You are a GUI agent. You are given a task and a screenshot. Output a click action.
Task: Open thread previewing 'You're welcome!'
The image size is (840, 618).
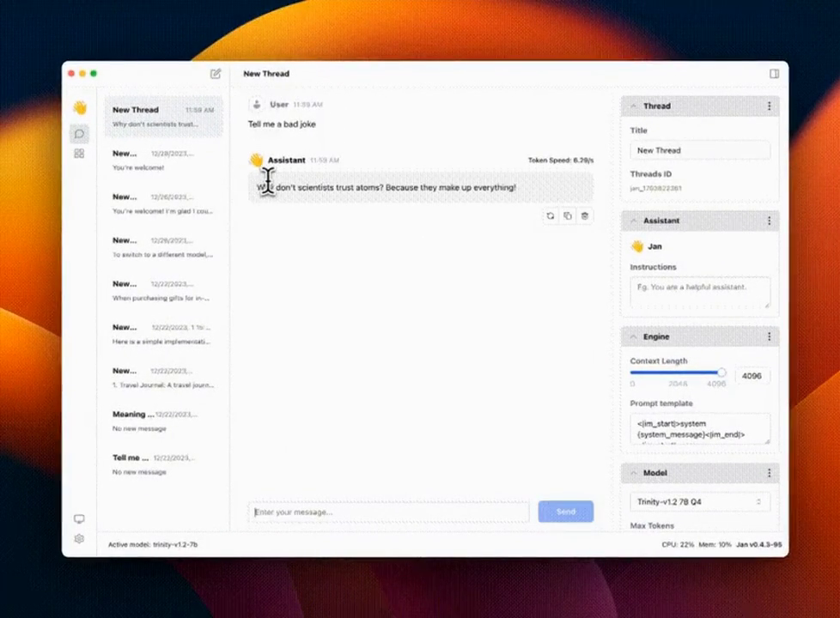point(163,161)
